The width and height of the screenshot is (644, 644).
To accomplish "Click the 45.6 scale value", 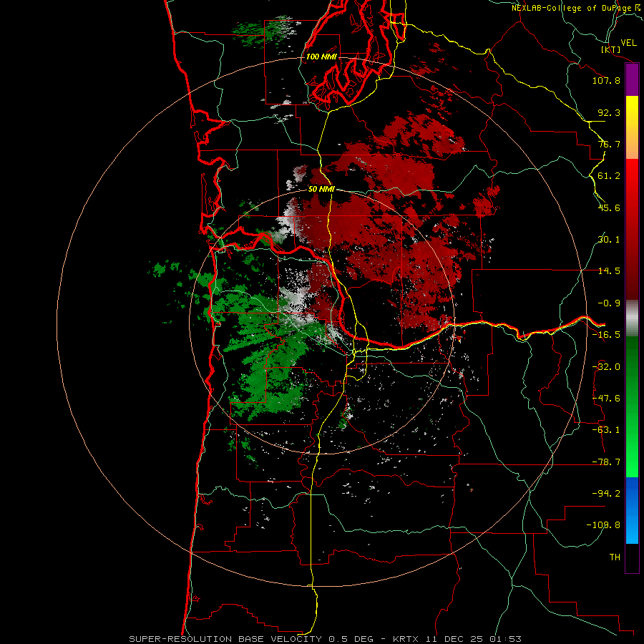I will click(609, 208).
